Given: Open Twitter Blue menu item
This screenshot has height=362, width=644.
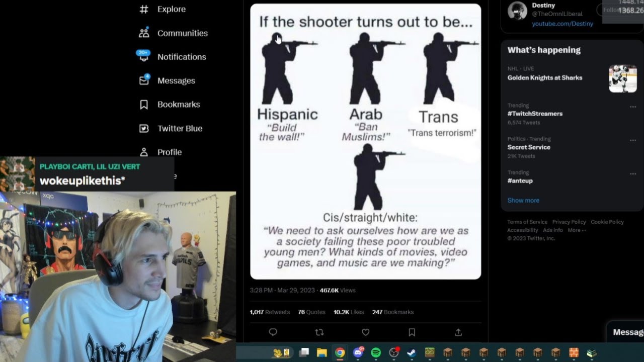Looking at the screenshot, I should click(171, 128).
